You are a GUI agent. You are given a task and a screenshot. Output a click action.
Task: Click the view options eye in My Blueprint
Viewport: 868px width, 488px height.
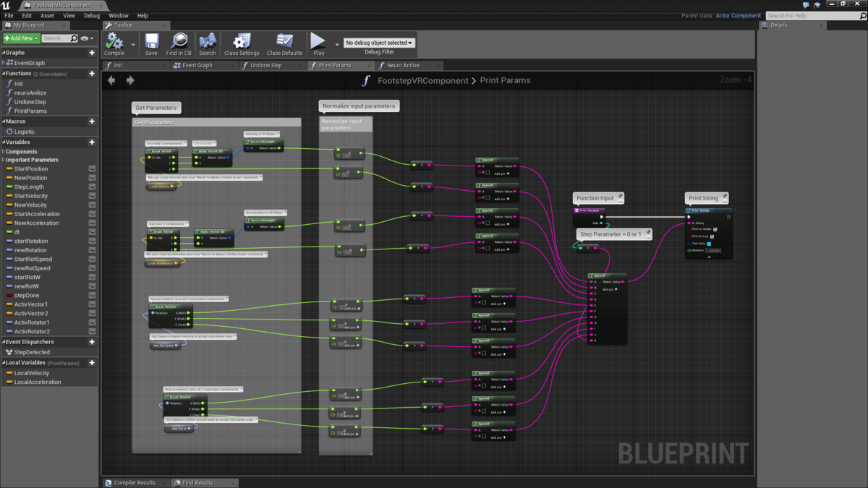(x=85, y=38)
